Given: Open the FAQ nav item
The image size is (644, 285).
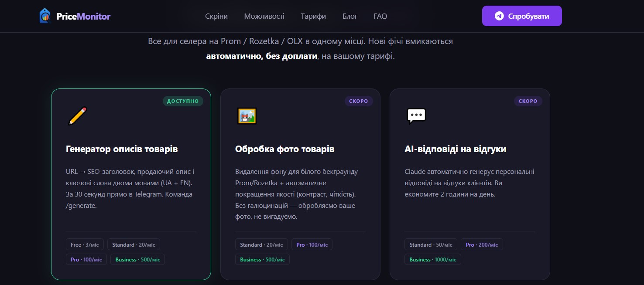Looking at the screenshot, I should coord(380,16).
